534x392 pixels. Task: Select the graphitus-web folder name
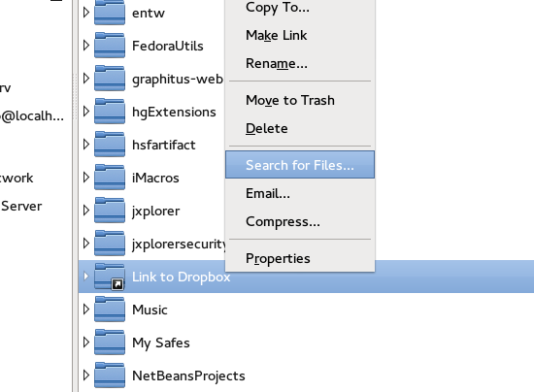click(x=178, y=80)
